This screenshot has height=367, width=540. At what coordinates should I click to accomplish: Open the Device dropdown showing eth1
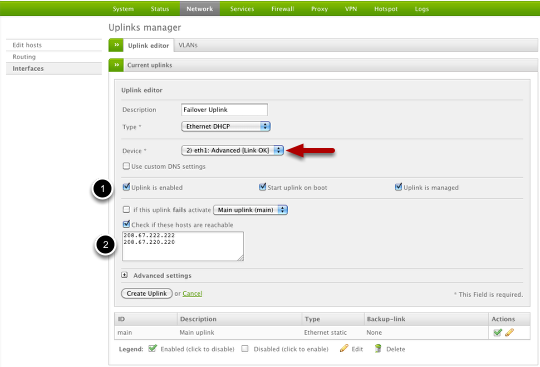[x=232, y=150]
